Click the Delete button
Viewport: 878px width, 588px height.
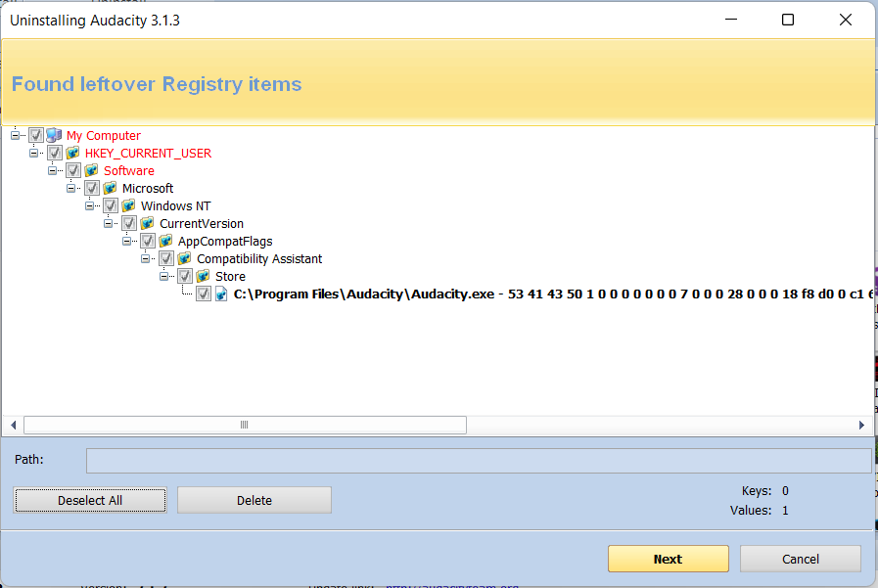point(254,500)
